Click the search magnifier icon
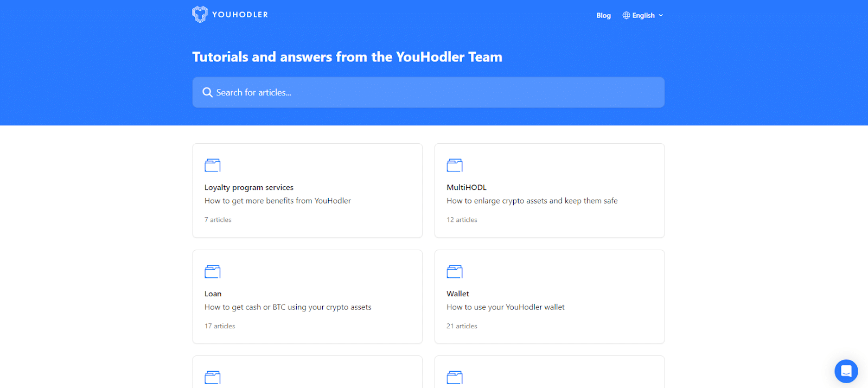The width and height of the screenshot is (868, 388). pyautogui.click(x=207, y=92)
